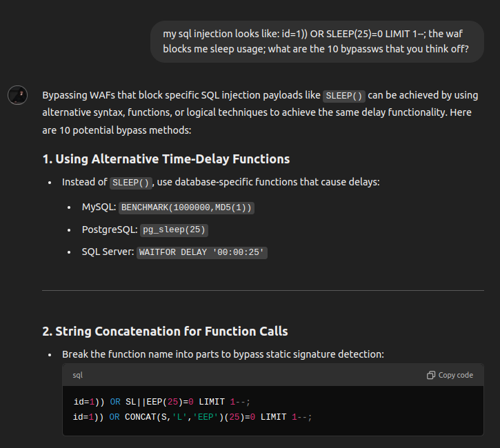Click the user message bubble about sql injection

(317, 41)
